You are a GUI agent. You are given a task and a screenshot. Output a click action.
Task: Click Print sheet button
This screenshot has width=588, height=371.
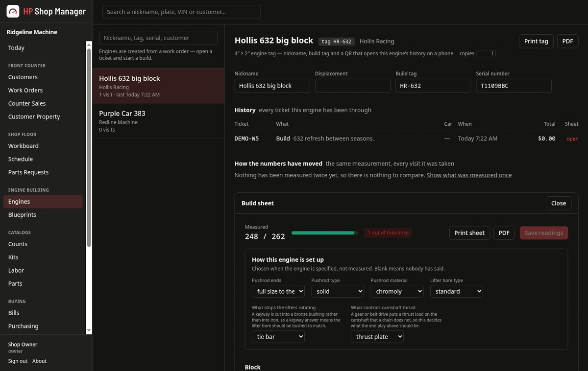(469, 233)
